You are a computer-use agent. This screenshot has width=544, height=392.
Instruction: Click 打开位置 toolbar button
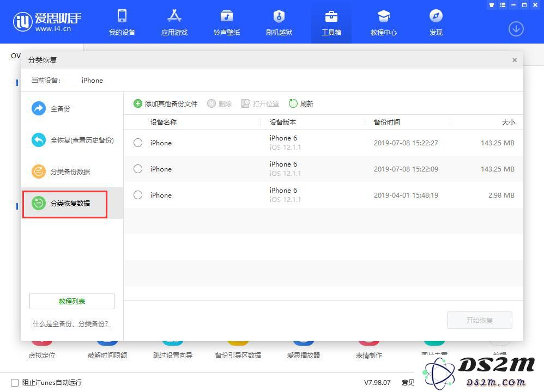pyautogui.click(x=260, y=103)
